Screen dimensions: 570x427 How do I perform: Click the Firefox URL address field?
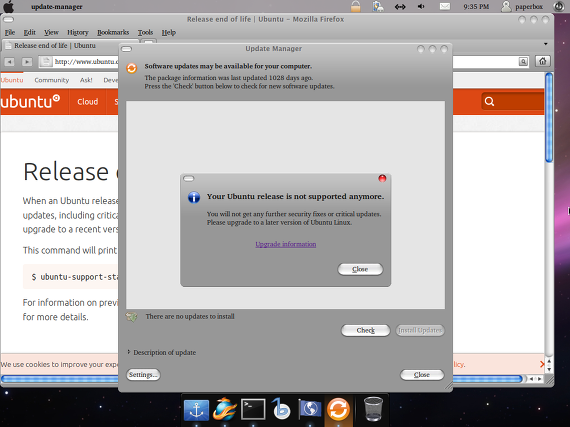pos(86,62)
